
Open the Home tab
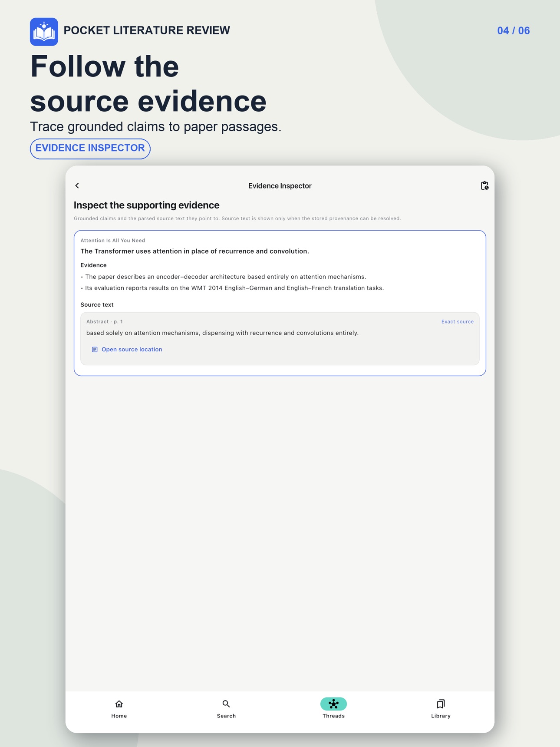[x=119, y=708]
